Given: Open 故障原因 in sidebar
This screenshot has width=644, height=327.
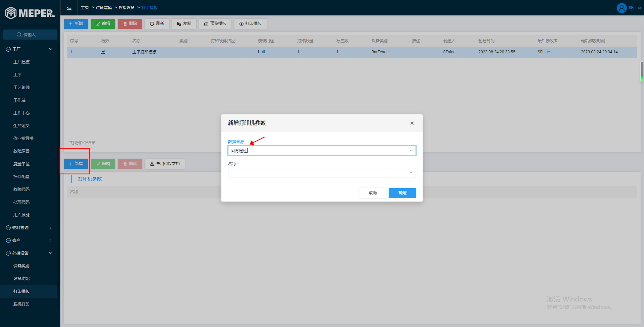Looking at the screenshot, I should coord(21,151).
